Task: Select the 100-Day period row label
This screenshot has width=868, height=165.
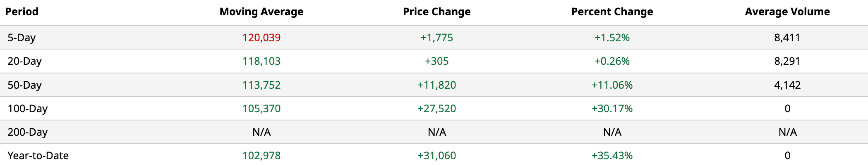Action: point(27,108)
